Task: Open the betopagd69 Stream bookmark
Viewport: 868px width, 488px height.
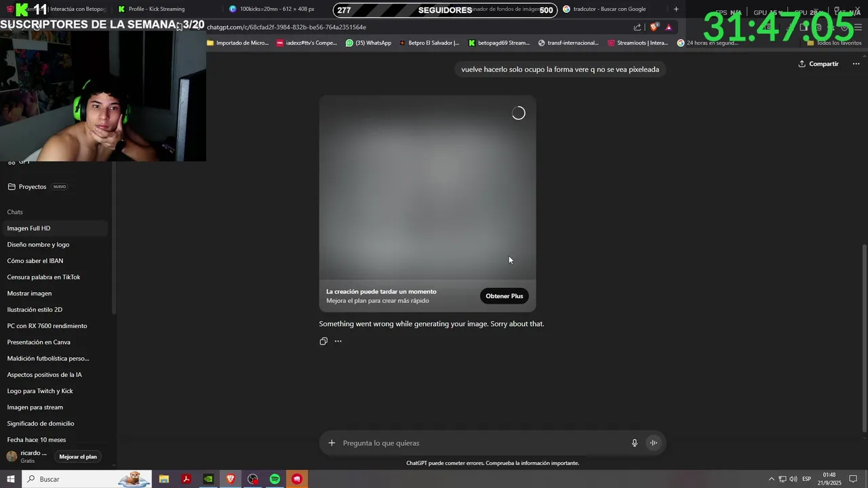Action: (499, 43)
